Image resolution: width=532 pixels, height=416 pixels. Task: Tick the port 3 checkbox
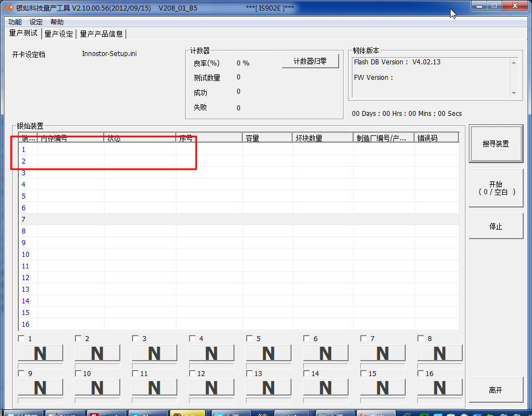pyautogui.click(x=135, y=338)
